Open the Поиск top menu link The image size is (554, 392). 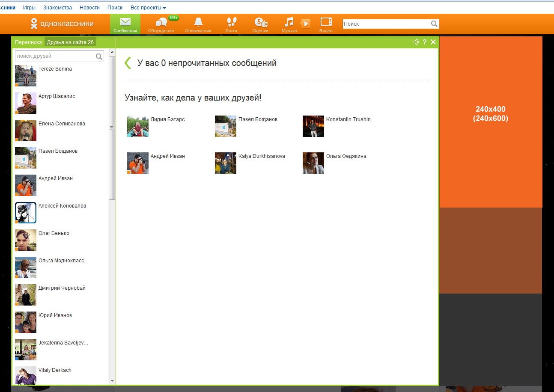coord(115,8)
